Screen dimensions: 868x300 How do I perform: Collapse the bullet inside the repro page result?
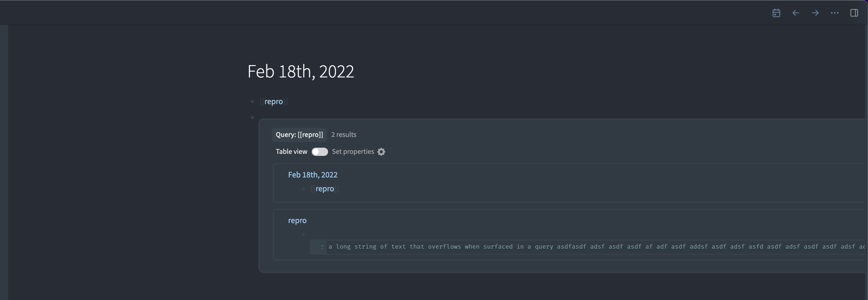pyautogui.click(x=303, y=234)
